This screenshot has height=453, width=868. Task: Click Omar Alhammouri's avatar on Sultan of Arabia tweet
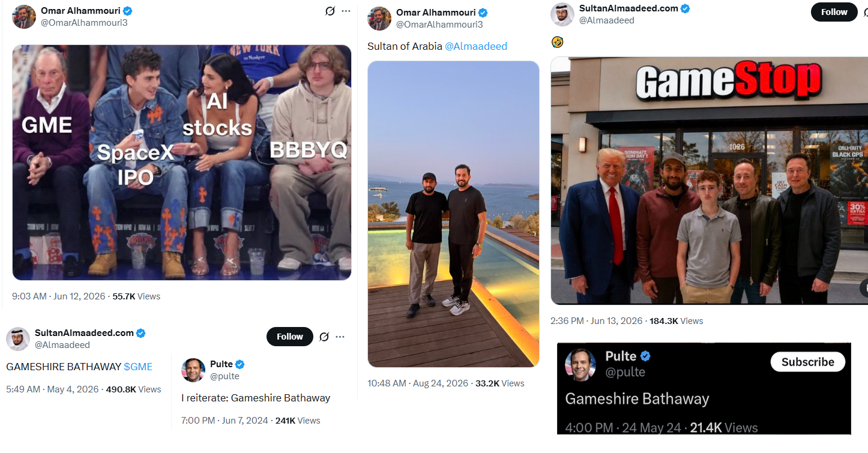point(379,19)
